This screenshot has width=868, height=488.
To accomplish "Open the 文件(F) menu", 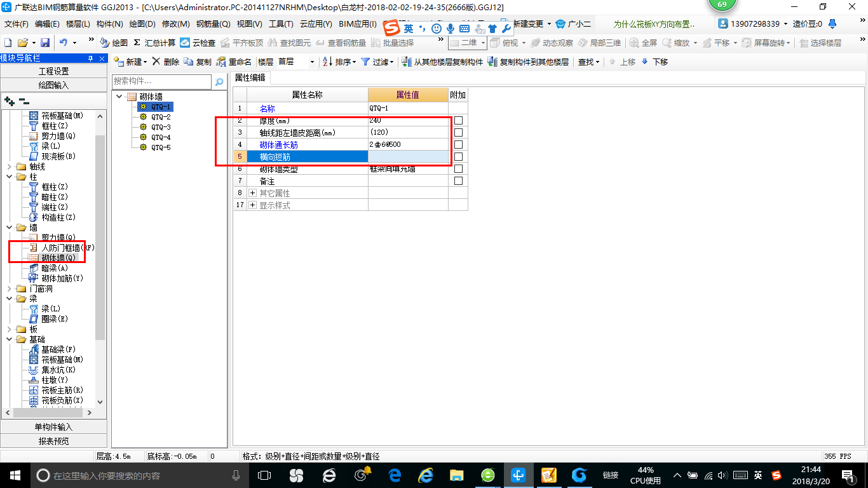I will click(17, 24).
